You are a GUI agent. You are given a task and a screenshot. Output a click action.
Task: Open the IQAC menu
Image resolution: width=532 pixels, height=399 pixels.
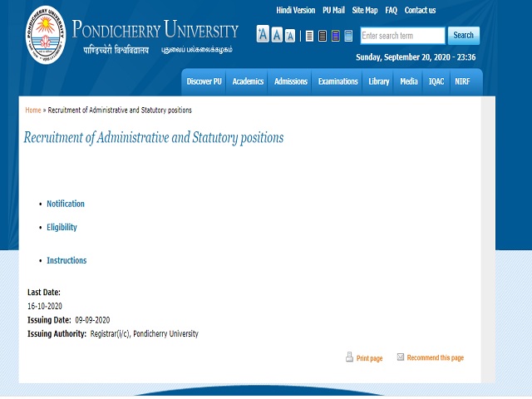click(x=436, y=81)
